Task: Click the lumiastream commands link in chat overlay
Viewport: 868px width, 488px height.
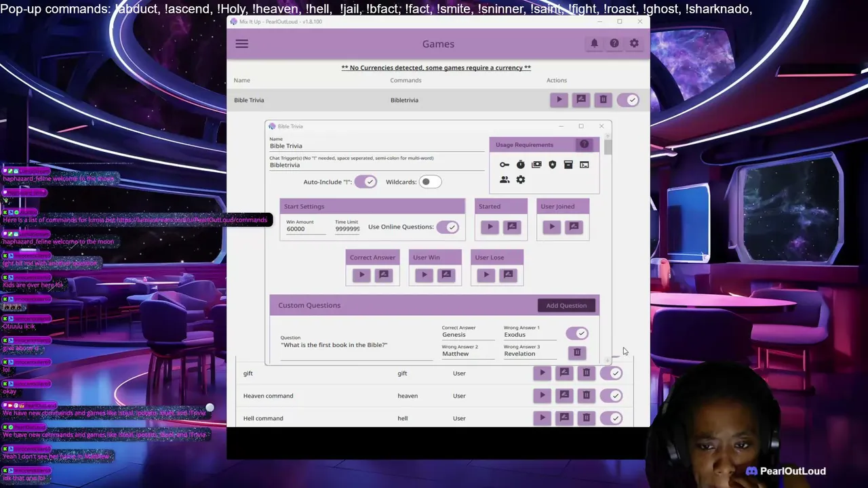Action: (x=192, y=220)
